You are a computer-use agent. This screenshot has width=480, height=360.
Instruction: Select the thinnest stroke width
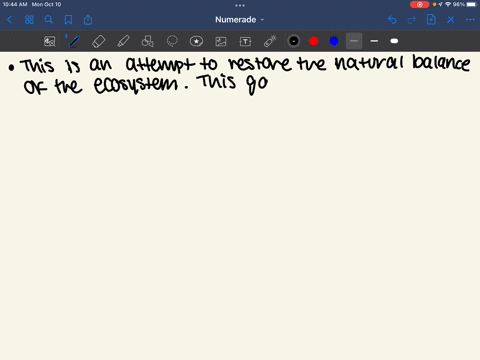click(354, 41)
